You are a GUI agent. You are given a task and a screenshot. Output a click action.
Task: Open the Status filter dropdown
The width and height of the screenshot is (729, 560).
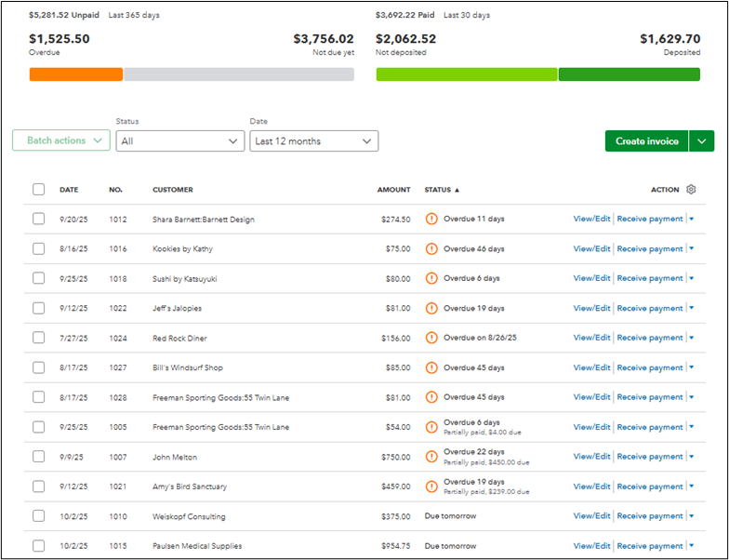(180, 141)
